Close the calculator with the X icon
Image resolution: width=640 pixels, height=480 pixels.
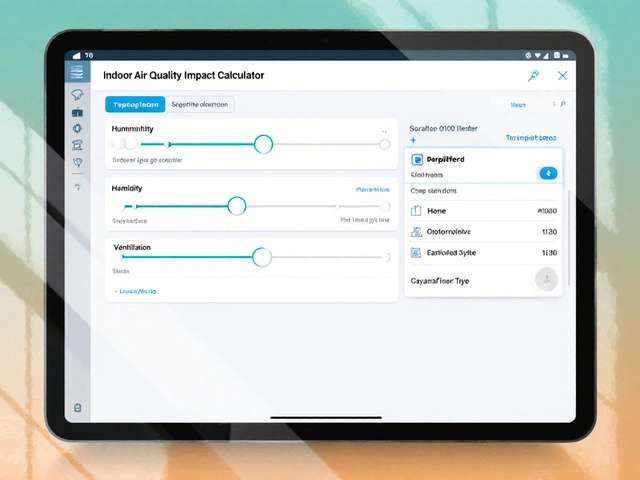tap(563, 75)
